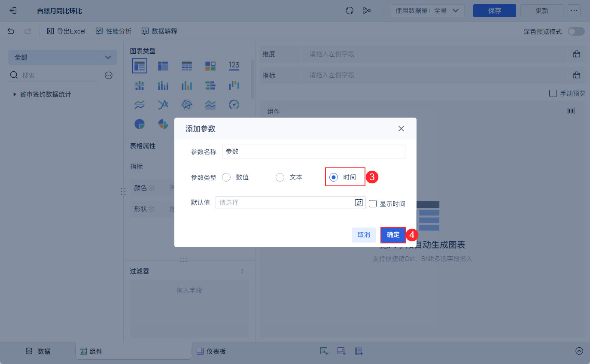
Task: Open 数据解释 from the toolbar
Action: coord(159,31)
